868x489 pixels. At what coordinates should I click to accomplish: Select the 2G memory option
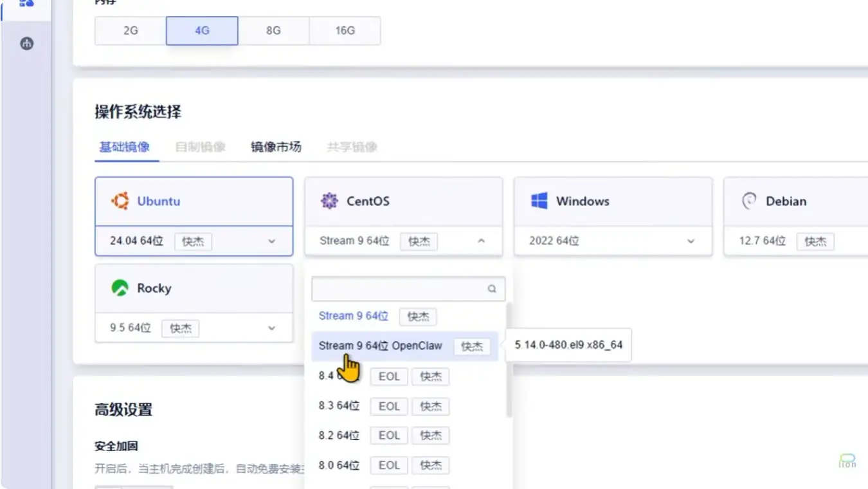[131, 31]
